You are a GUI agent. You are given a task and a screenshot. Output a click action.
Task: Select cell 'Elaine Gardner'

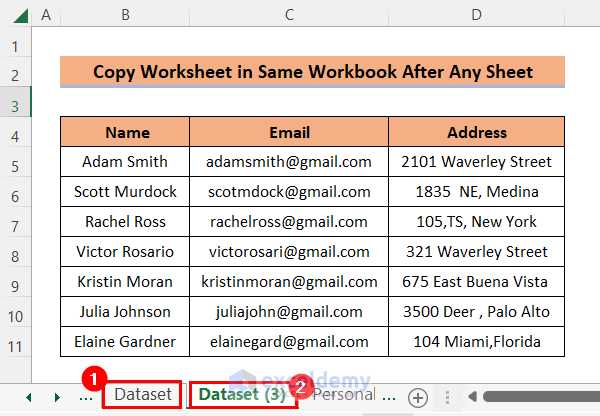point(125,342)
